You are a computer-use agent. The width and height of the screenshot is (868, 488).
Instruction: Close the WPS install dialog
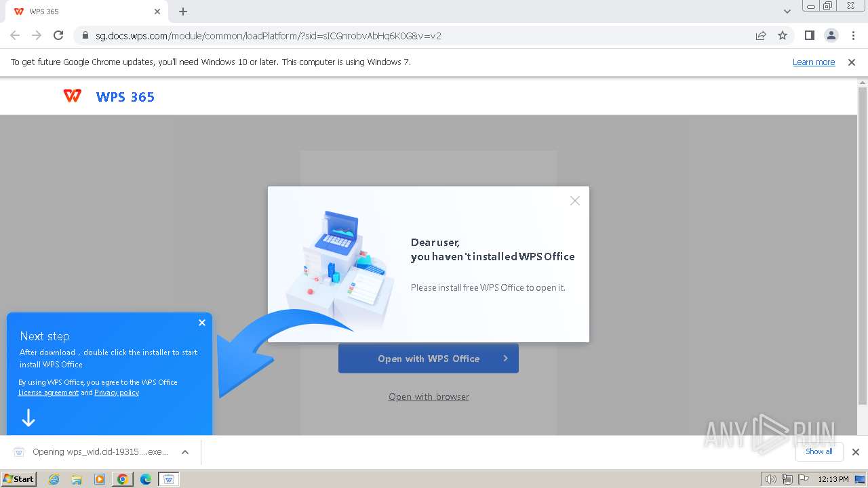tap(575, 201)
